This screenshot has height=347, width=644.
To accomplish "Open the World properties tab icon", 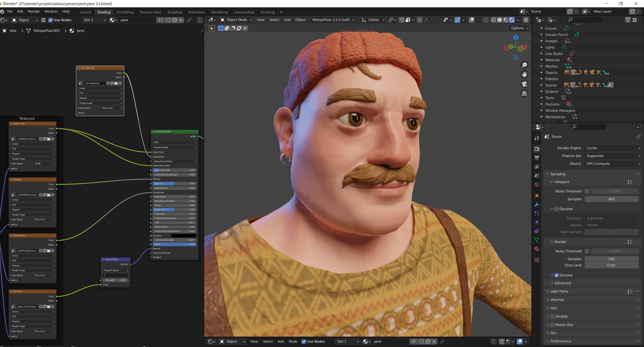I will click(537, 184).
